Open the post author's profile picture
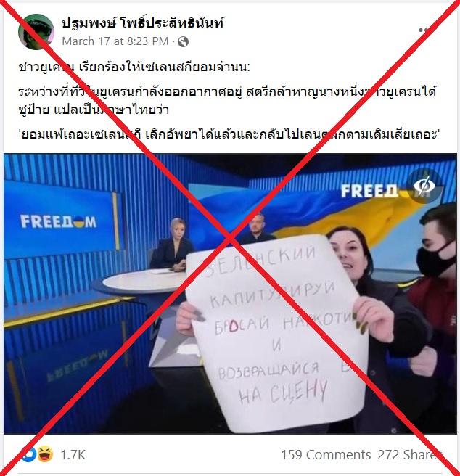Image resolution: width=460 pixels, height=476 pixels. [36, 32]
